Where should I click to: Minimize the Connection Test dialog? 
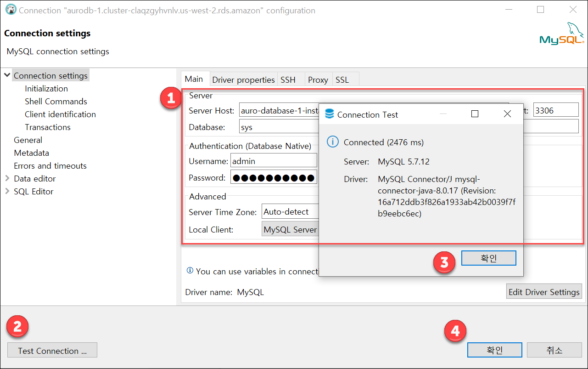pyautogui.click(x=443, y=114)
